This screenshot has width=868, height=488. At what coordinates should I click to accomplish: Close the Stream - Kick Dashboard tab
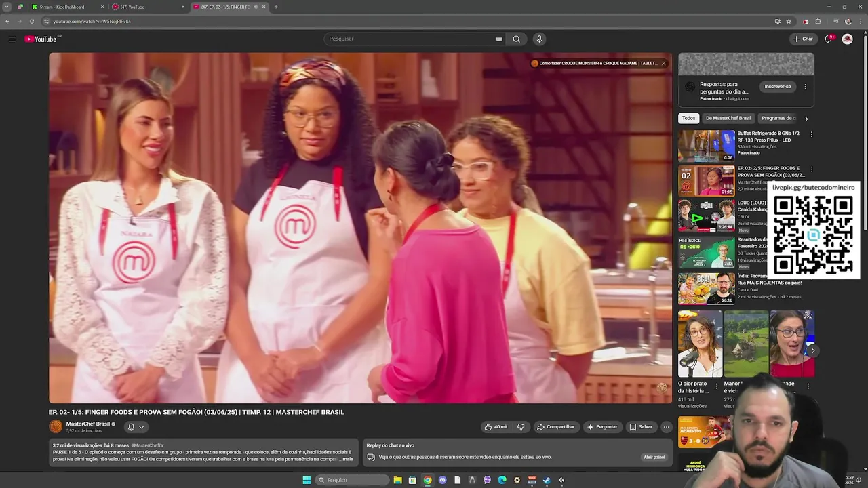click(x=102, y=7)
